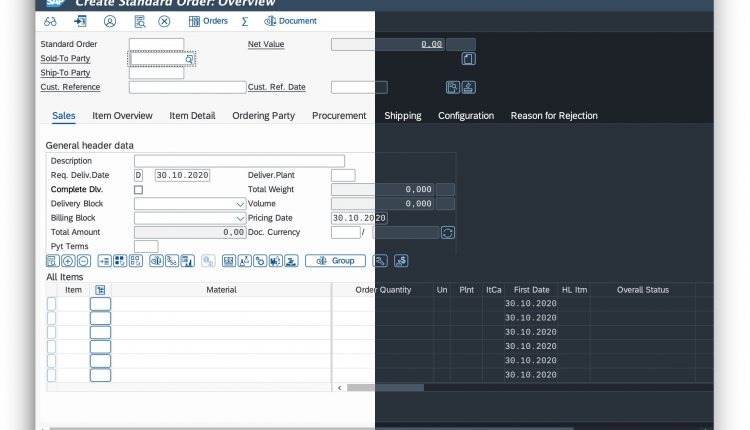Image resolution: width=750 pixels, height=430 pixels.
Task: Switch to the Shipping tab
Action: coord(403,116)
